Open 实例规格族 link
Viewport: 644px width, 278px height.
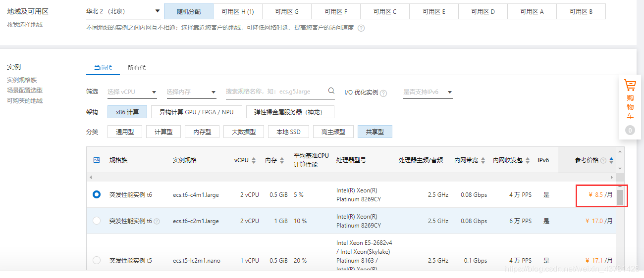(22, 80)
